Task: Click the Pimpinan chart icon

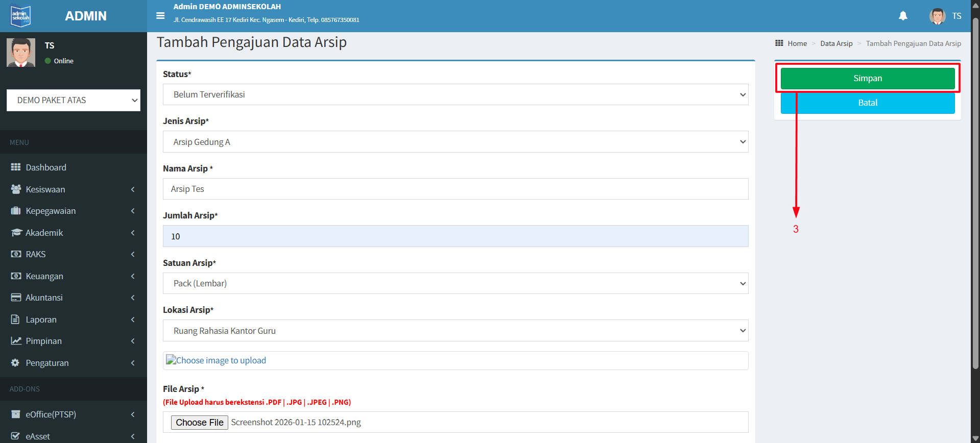Action: click(16, 341)
